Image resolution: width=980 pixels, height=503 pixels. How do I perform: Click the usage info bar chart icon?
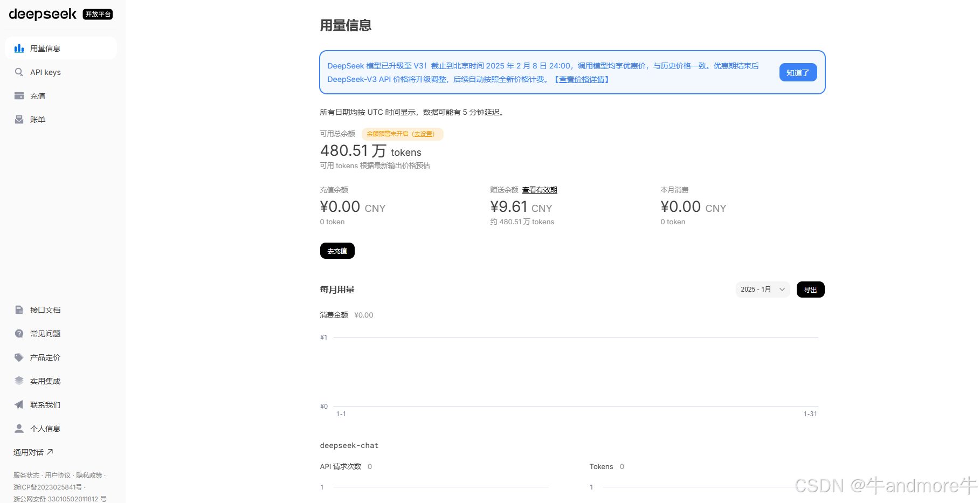pyautogui.click(x=19, y=48)
